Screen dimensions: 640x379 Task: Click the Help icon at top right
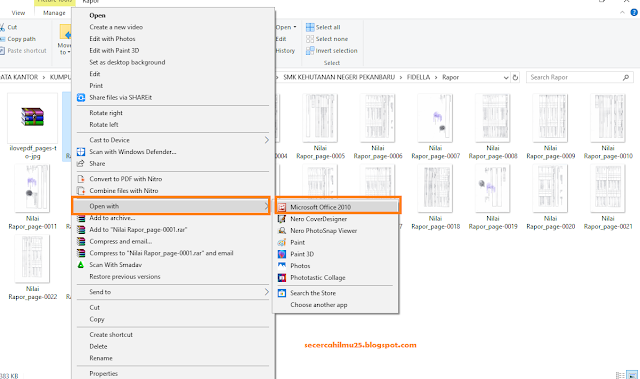coord(634,13)
